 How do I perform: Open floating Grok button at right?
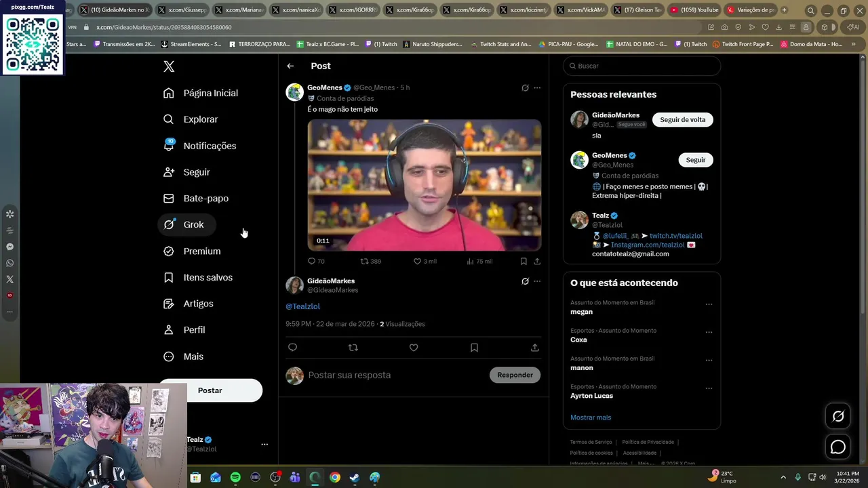click(x=838, y=416)
